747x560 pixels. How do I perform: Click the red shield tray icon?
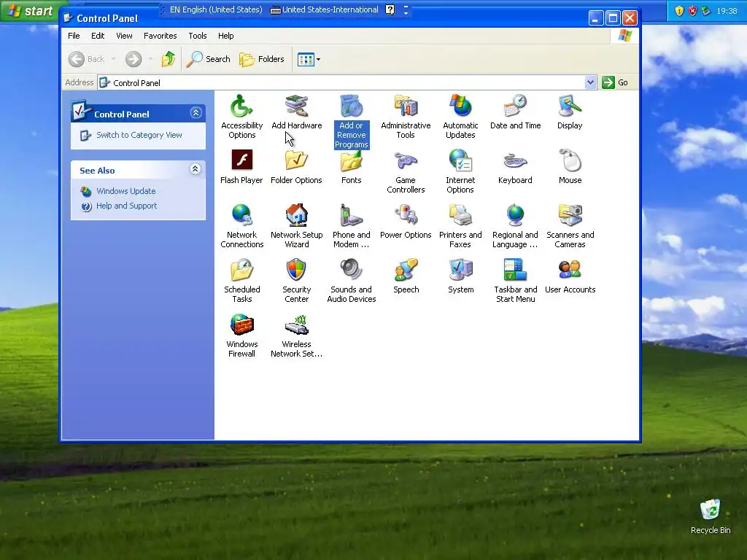pyautogui.click(x=692, y=11)
